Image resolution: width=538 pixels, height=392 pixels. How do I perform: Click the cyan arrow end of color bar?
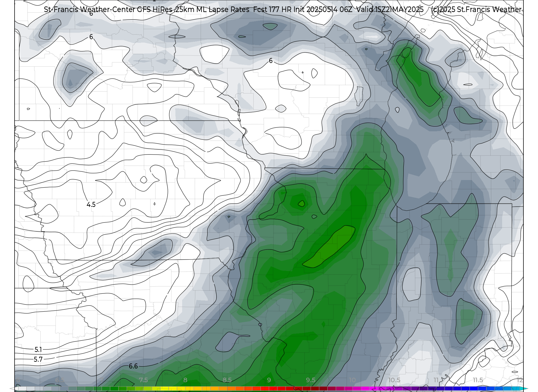pyautogui.click(x=524, y=389)
